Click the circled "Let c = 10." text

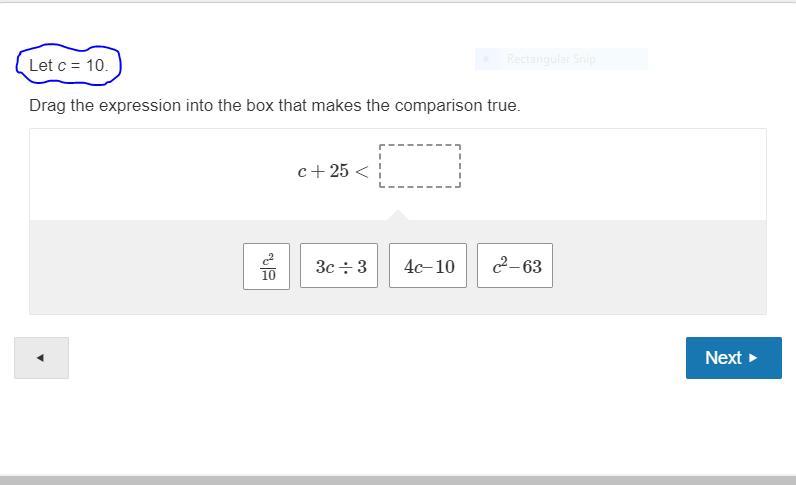click(68, 65)
